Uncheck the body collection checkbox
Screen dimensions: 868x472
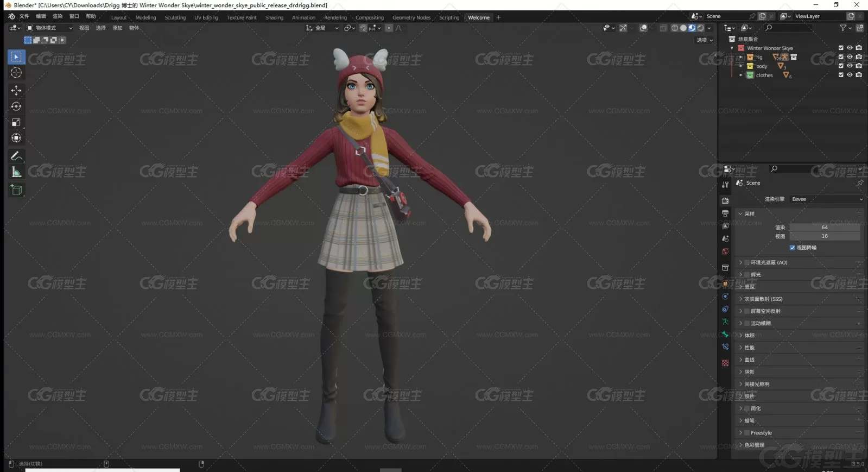(x=841, y=66)
